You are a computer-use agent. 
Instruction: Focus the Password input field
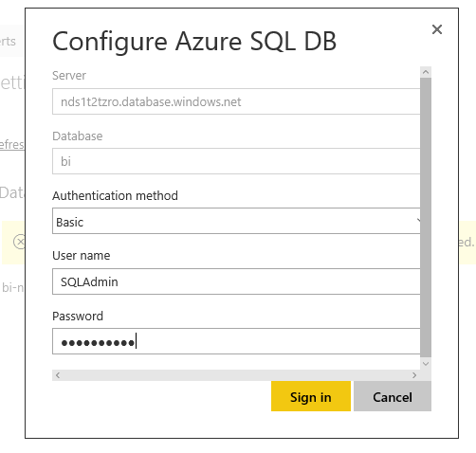click(236, 341)
